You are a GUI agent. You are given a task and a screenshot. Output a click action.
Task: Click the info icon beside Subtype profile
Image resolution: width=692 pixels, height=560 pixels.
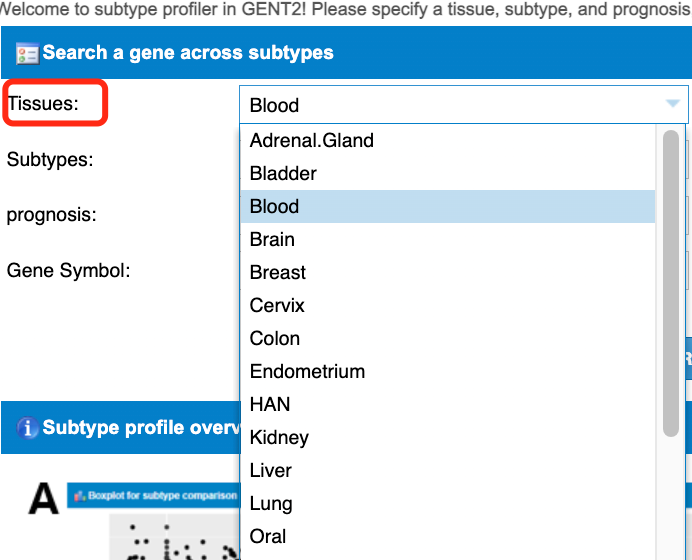(x=28, y=428)
